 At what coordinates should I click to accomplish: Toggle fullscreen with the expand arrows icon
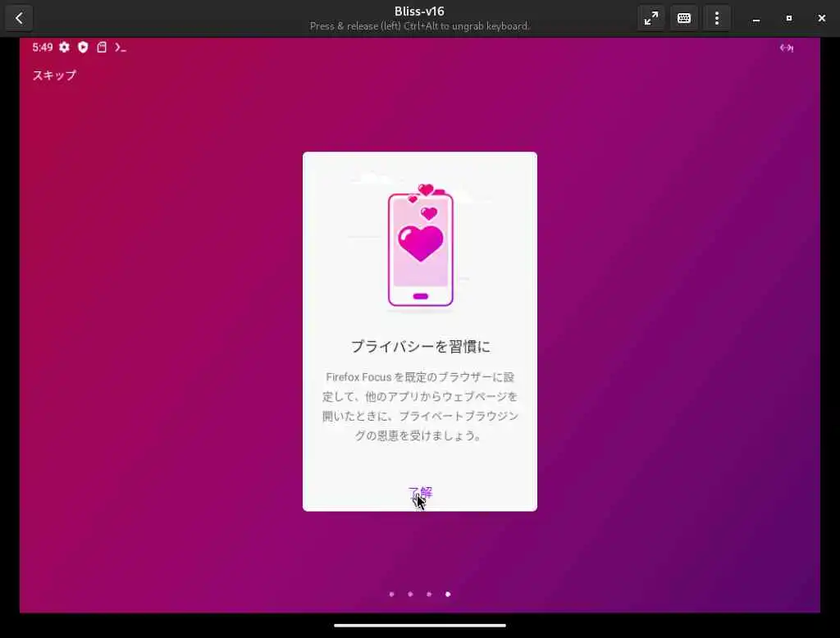coord(651,18)
